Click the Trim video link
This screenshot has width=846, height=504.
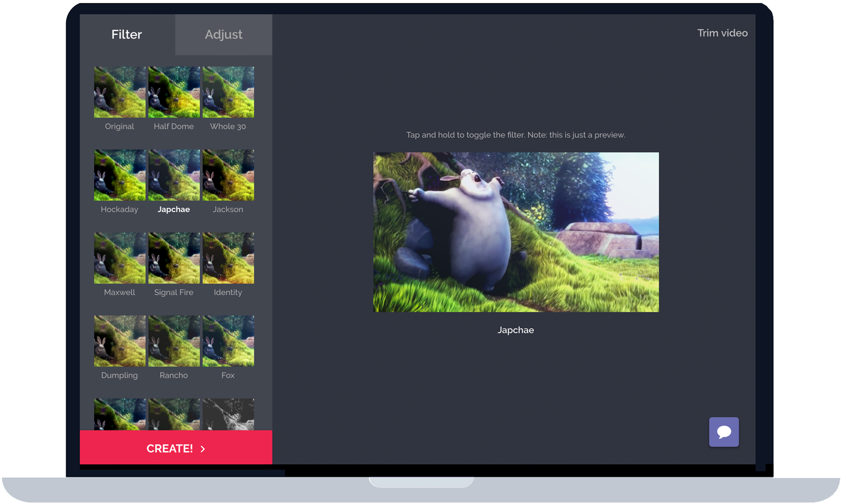[x=722, y=33]
